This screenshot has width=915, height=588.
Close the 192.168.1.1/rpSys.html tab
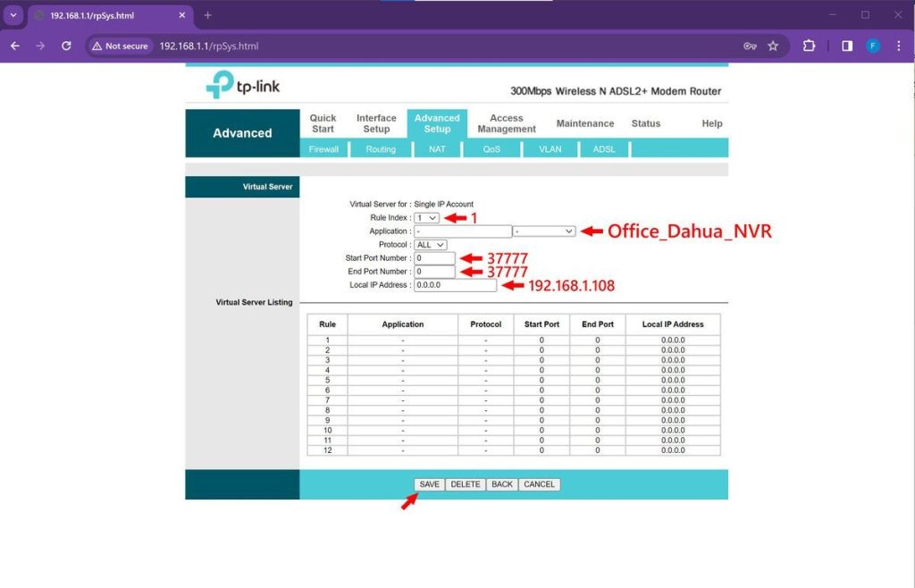(x=182, y=15)
